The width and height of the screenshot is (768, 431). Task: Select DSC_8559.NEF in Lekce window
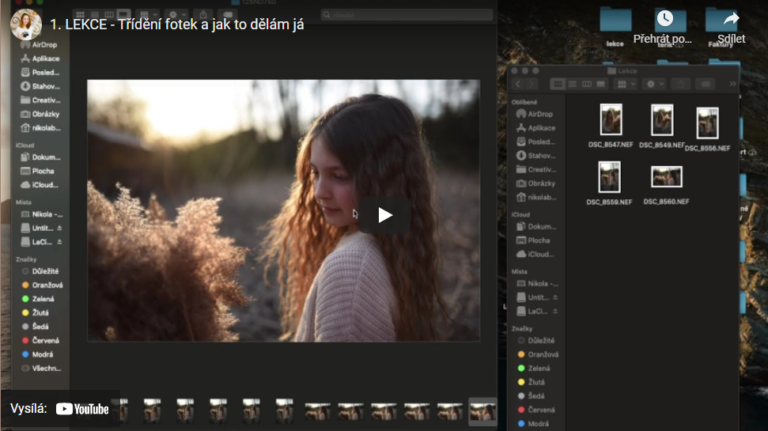coord(609,183)
